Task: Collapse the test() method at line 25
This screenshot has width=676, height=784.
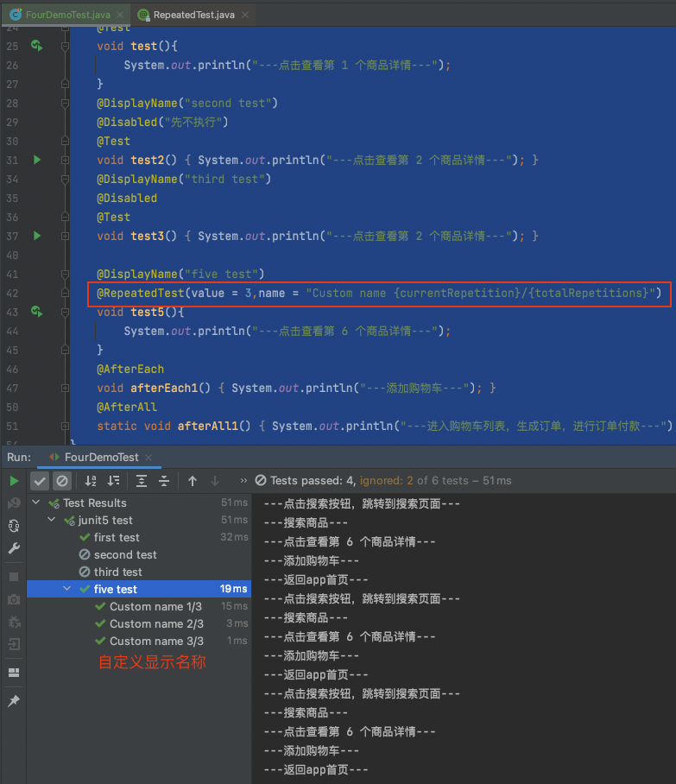Action: point(65,46)
